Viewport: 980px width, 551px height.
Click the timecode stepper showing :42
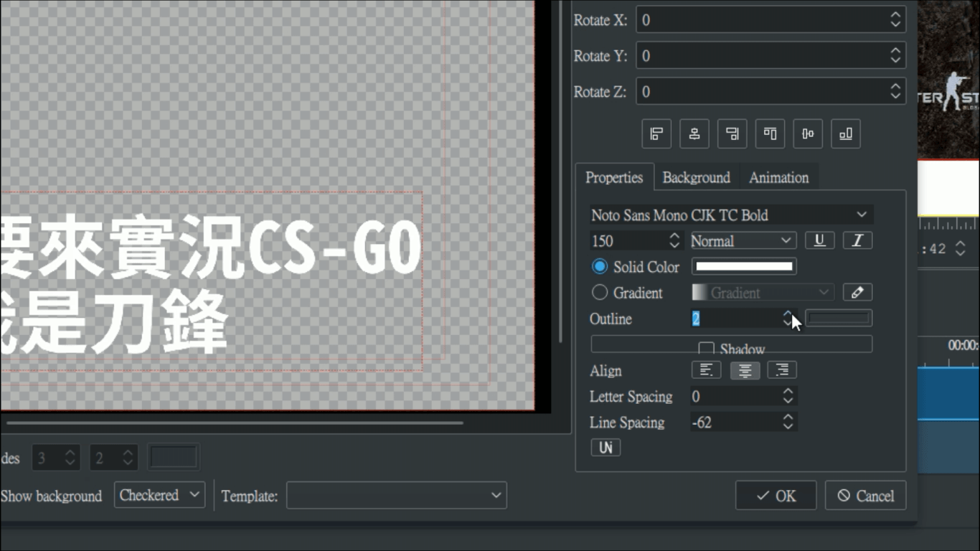pyautogui.click(x=961, y=249)
